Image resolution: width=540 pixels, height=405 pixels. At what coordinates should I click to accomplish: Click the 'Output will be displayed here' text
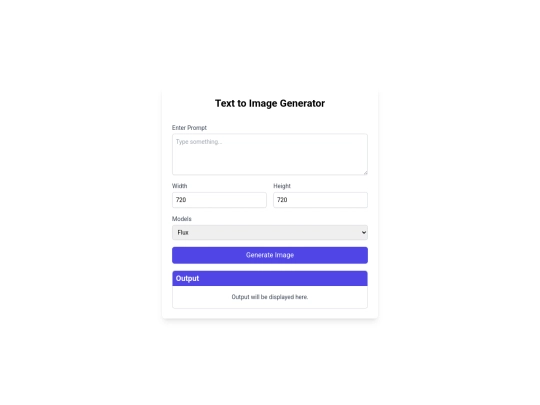270,297
